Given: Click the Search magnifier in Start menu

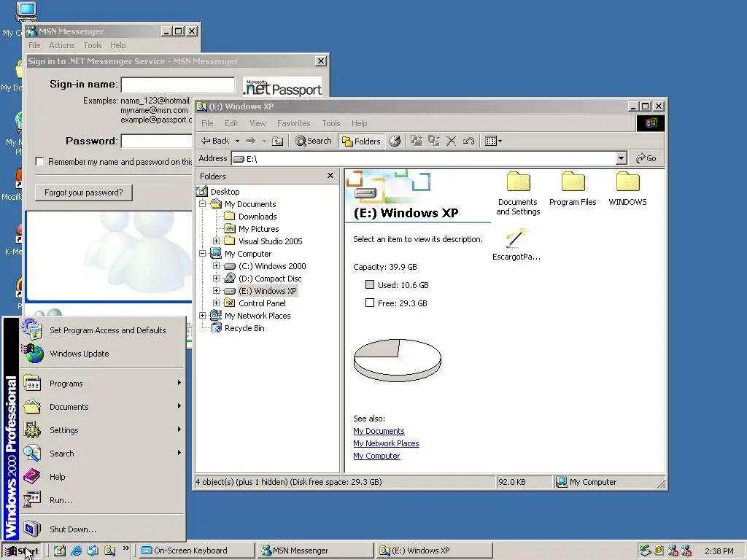Looking at the screenshot, I should pyautogui.click(x=102, y=454).
